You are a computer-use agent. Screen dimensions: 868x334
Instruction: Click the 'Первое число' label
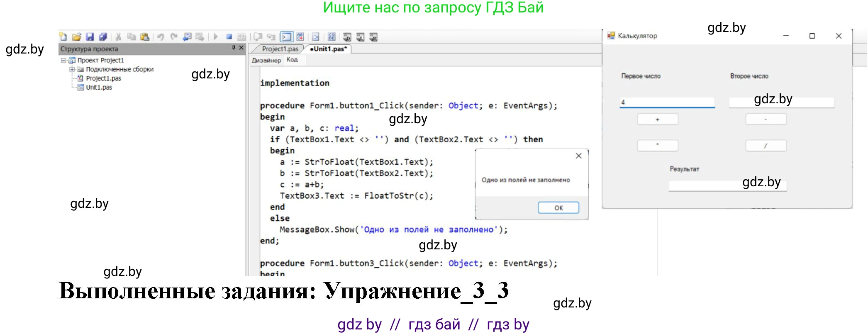click(x=641, y=76)
